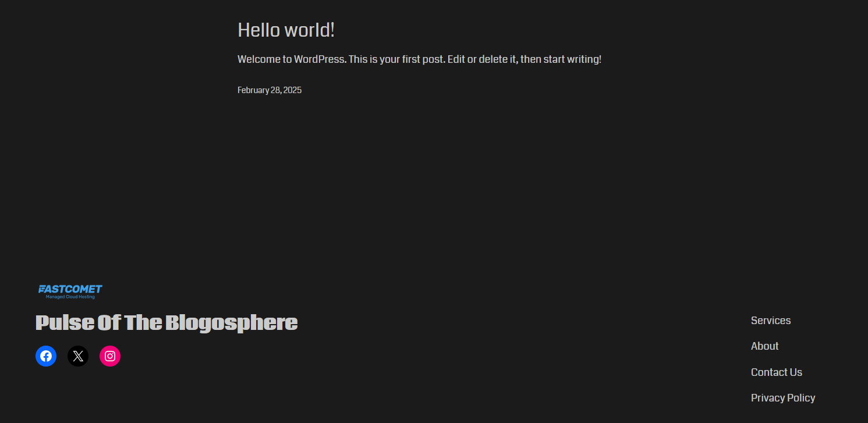Visit the blue Facebook circle icon
The width and height of the screenshot is (868, 423).
click(46, 356)
